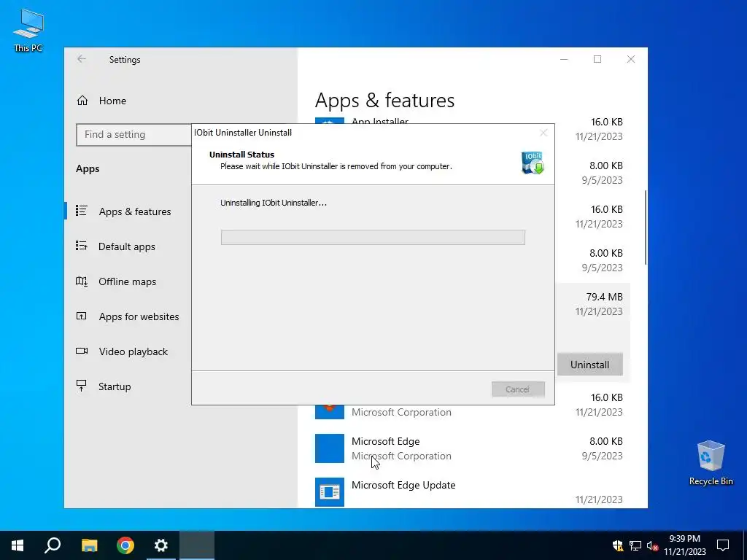Go to Settings Home

(112, 101)
